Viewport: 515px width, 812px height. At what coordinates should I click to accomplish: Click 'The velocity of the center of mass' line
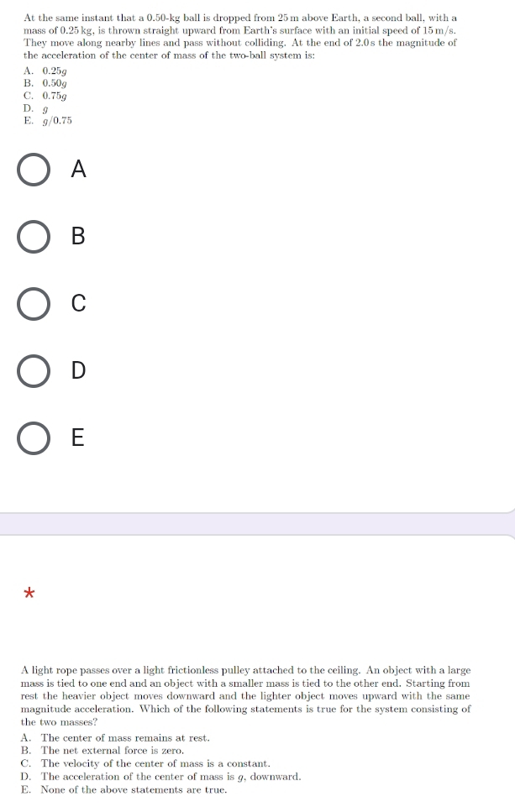click(x=145, y=763)
